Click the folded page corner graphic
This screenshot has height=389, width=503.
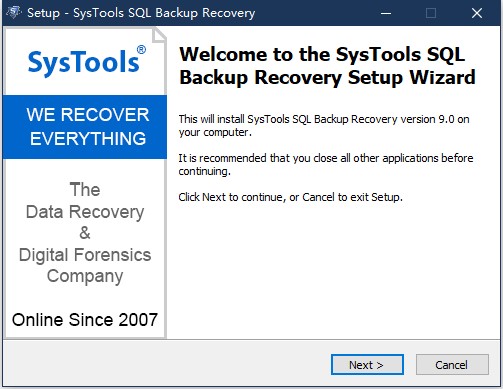click(x=159, y=35)
